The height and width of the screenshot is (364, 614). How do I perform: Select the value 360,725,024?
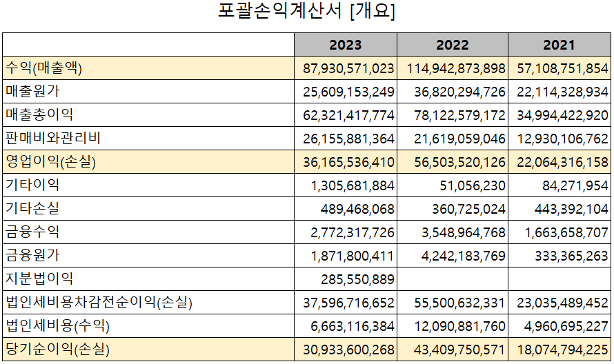tap(468, 209)
